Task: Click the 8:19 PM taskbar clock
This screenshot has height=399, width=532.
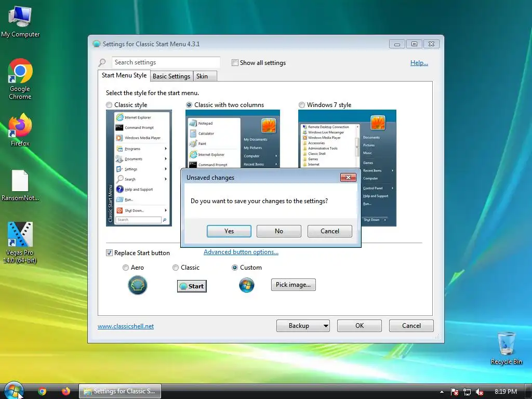Action: pyautogui.click(x=506, y=392)
